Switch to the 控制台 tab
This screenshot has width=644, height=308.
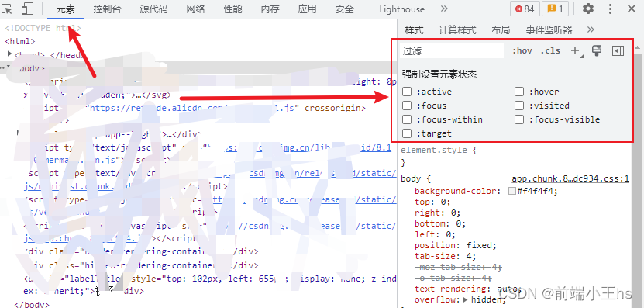point(107,9)
